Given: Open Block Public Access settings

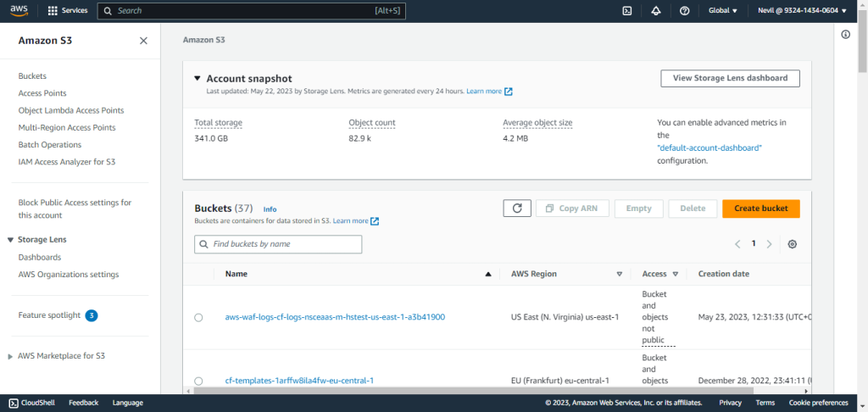Looking at the screenshot, I should pyautogui.click(x=75, y=209).
